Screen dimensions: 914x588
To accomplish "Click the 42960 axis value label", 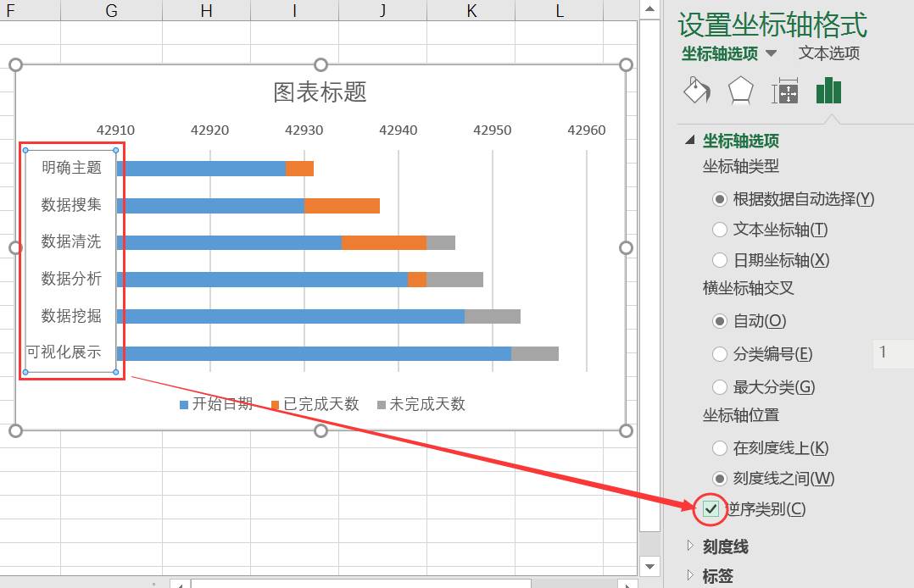I will coord(587,130).
